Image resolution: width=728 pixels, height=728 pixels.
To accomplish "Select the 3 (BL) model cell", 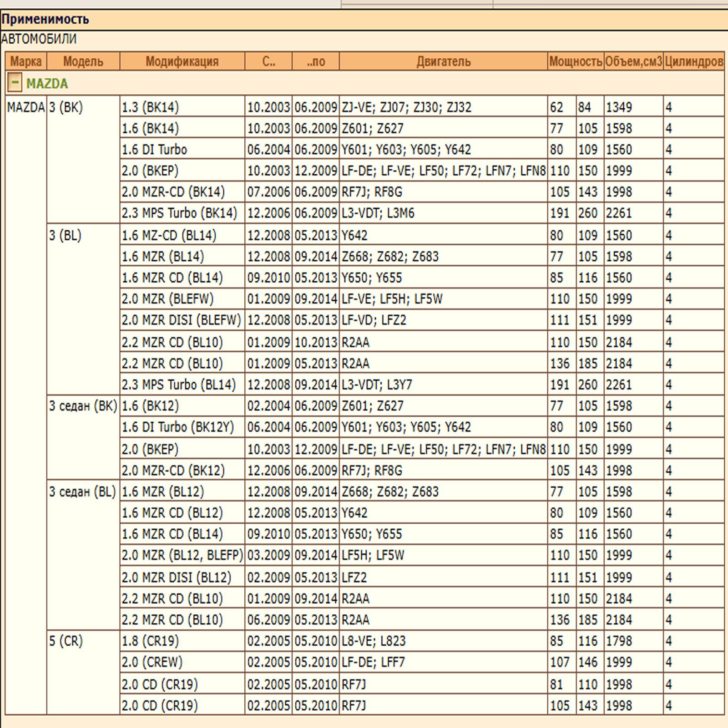I will click(65, 236).
